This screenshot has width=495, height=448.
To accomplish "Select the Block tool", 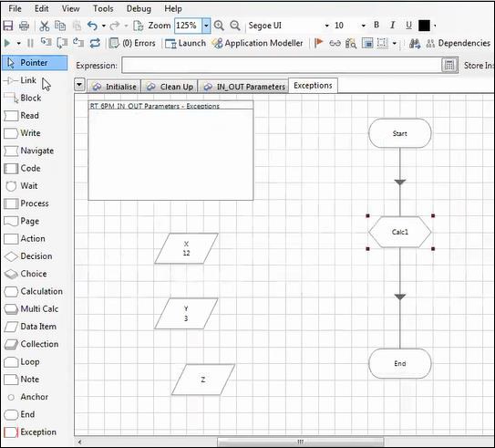I will 23,98.
